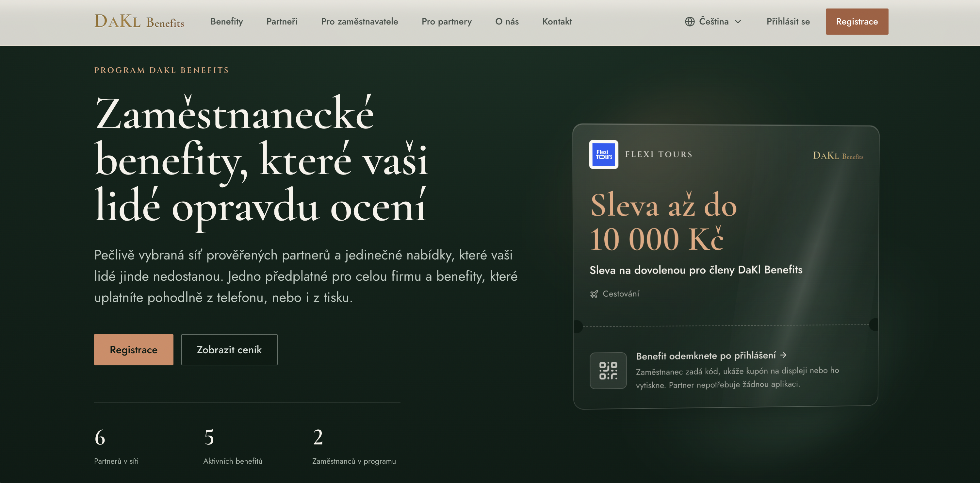Click the Pečlivě vybraná síť description paragraph

coord(306,276)
